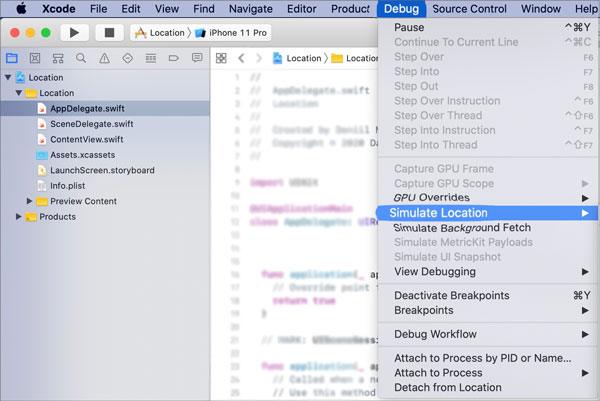Viewport: 600px width, 401px height.
Task: Go forward with the editor right chevron
Action: pyautogui.click(x=259, y=58)
